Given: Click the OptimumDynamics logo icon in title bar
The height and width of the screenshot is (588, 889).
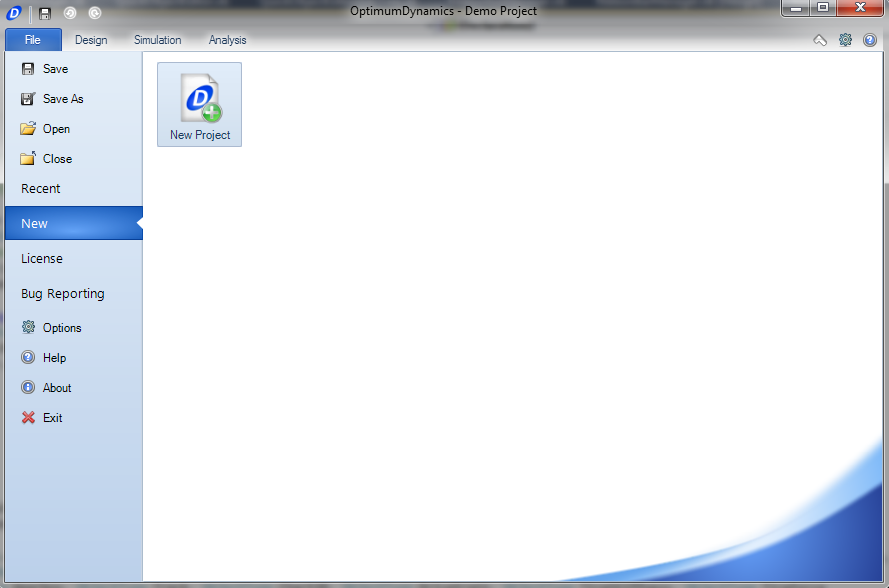Looking at the screenshot, I should point(14,12).
